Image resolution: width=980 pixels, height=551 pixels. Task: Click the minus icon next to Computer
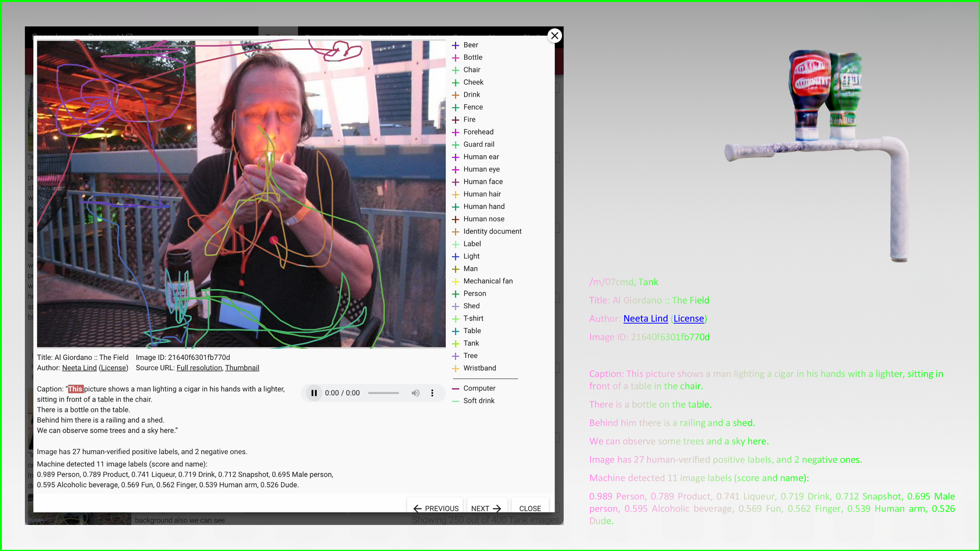click(x=455, y=388)
